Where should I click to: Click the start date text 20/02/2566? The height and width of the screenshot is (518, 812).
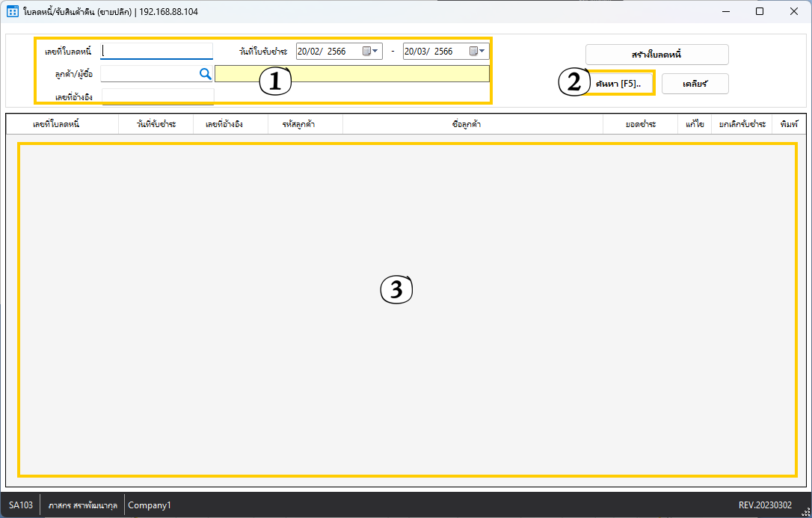pyautogui.click(x=322, y=52)
